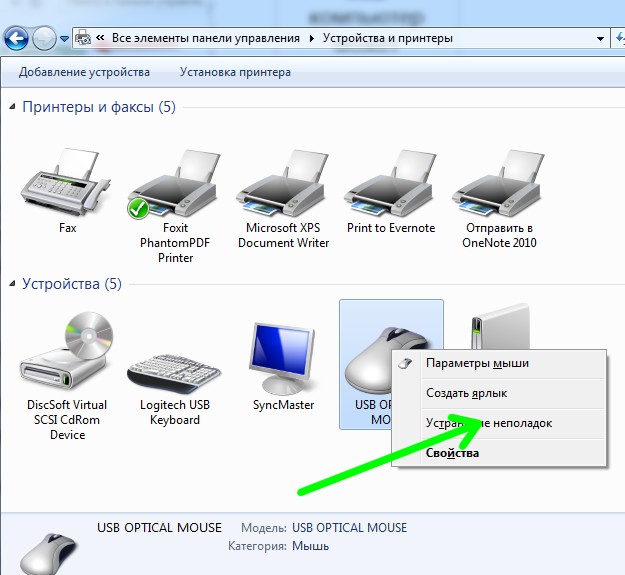Viewport: 625px width, 575px height.
Task: Click Добавление устройства toolbar button
Action: tap(84, 72)
